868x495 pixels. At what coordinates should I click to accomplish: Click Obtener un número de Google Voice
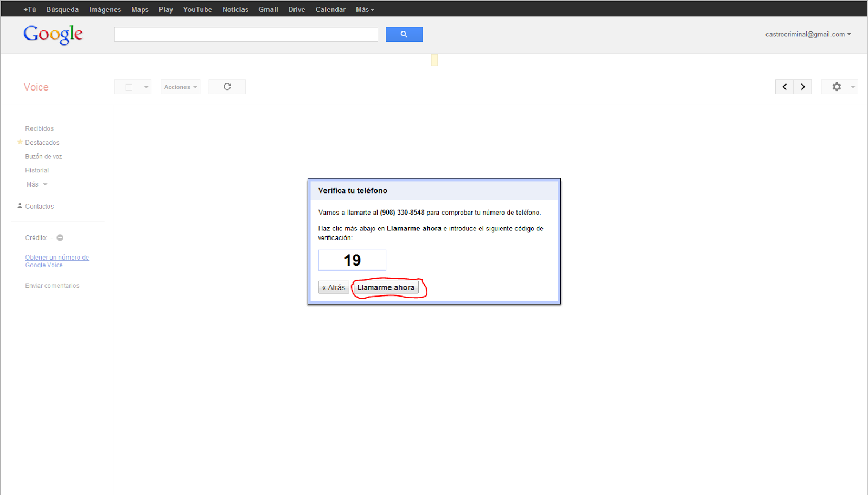click(x=57, y=261)
